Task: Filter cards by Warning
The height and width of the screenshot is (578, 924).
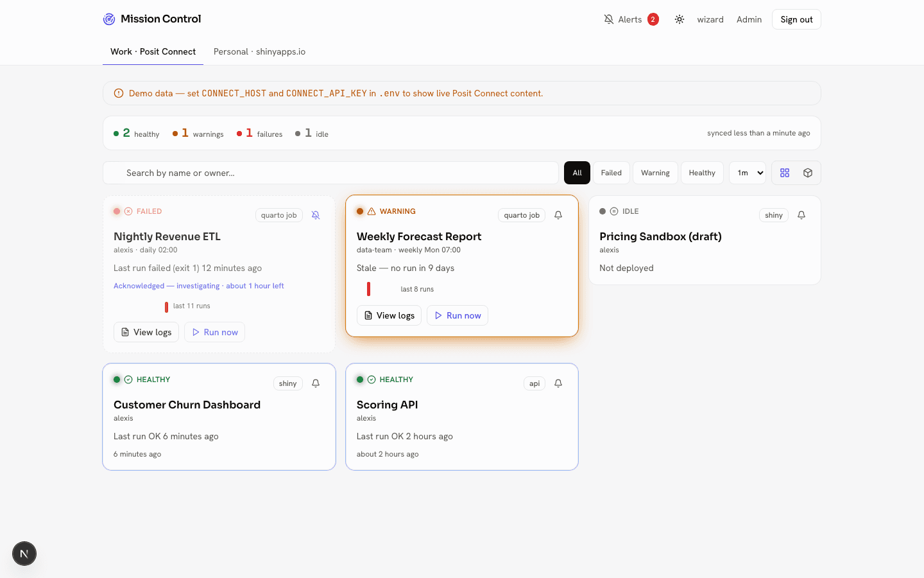Action: coord(655,173)
